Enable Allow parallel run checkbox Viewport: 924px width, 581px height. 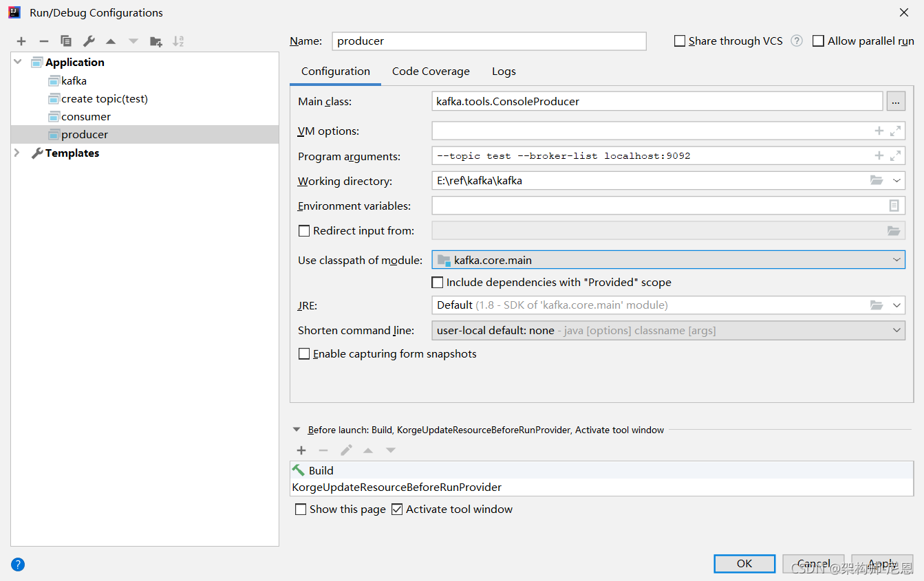pos(818,41)
